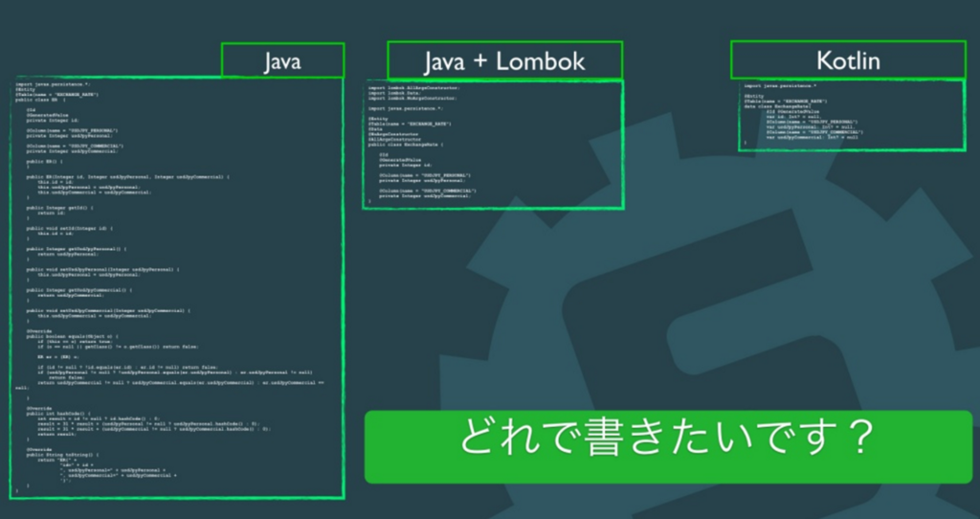Click "var id: Int? = null," line

(x=793, y=117)
